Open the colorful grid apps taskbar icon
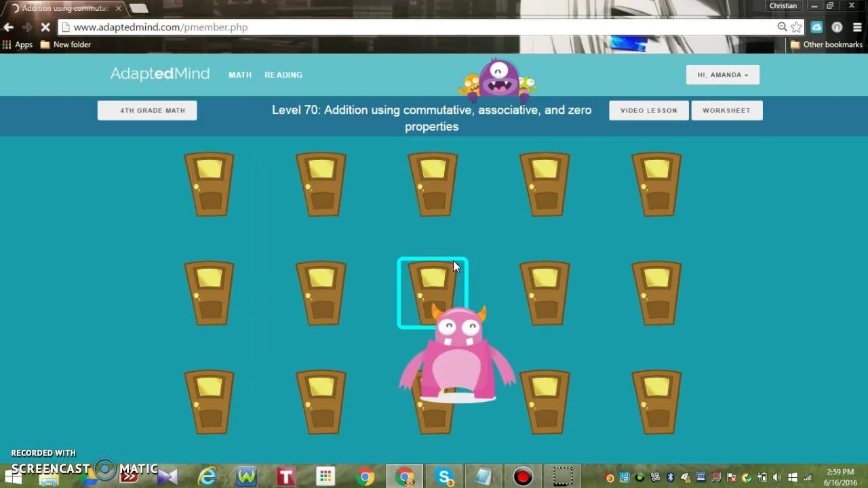The height and width of the screenshot is (488, 868). (325, 476)
